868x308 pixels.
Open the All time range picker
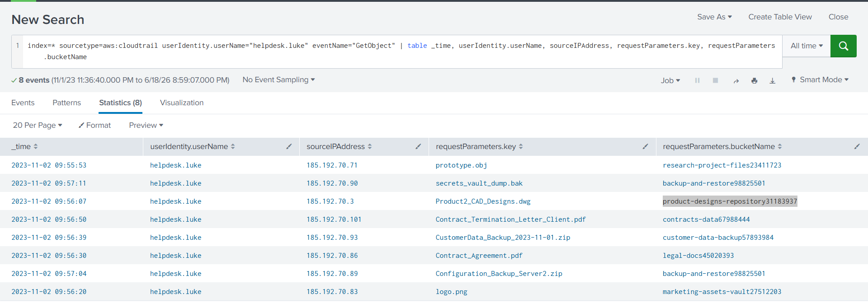807,46
